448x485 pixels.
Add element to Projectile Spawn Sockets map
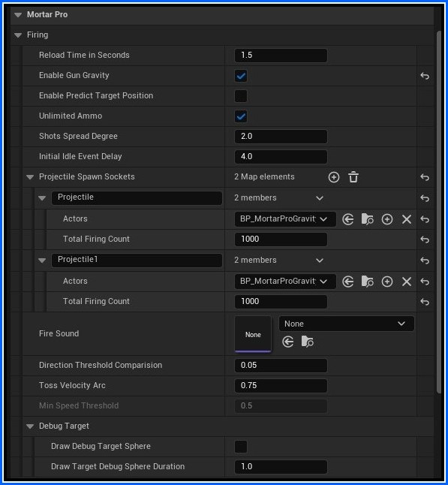point(334,177)
